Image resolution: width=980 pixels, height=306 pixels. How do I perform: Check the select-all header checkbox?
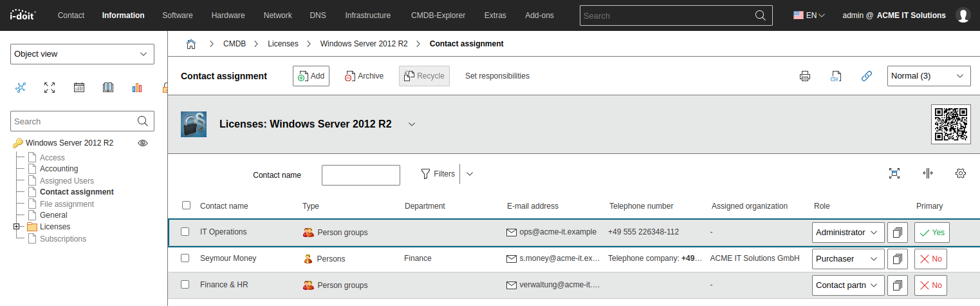(x=186, y=206)
